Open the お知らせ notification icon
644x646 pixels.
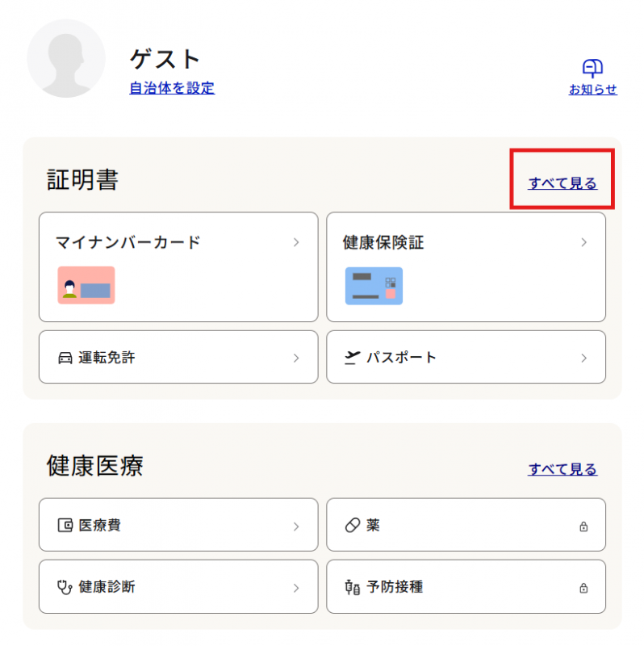click(x=593, y=67)
